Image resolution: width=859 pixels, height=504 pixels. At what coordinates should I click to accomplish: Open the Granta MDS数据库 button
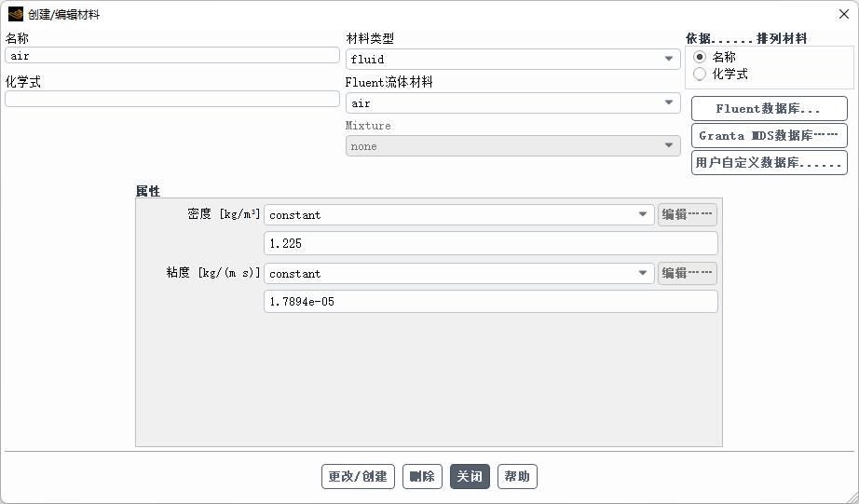pos(770,135)
